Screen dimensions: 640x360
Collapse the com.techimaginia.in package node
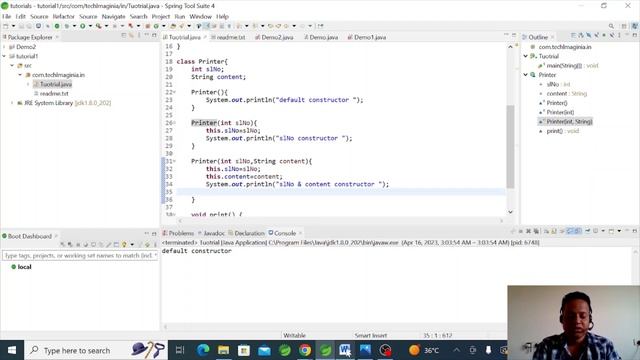[x=20, y=75]
